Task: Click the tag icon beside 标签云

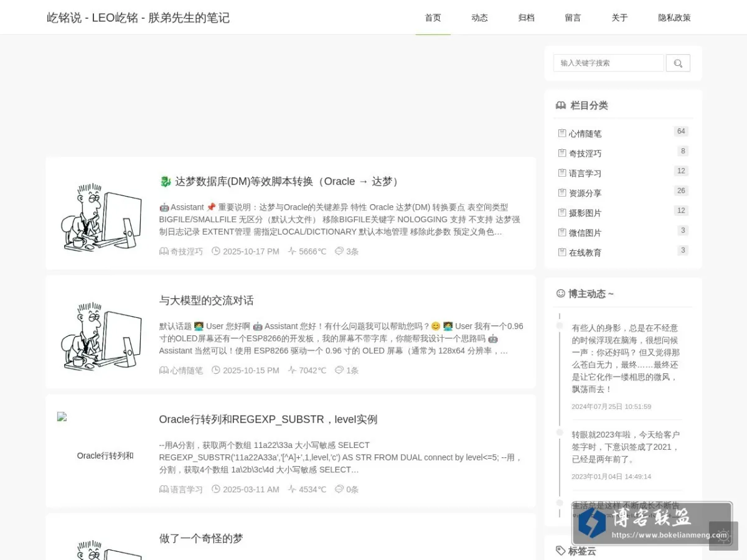Action: 561,551
